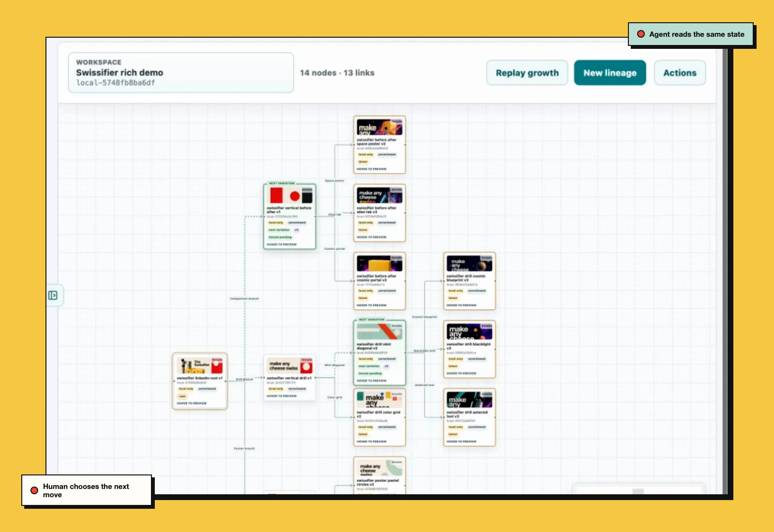Select the Swissifier rich demo workspace field

point(181,73)
